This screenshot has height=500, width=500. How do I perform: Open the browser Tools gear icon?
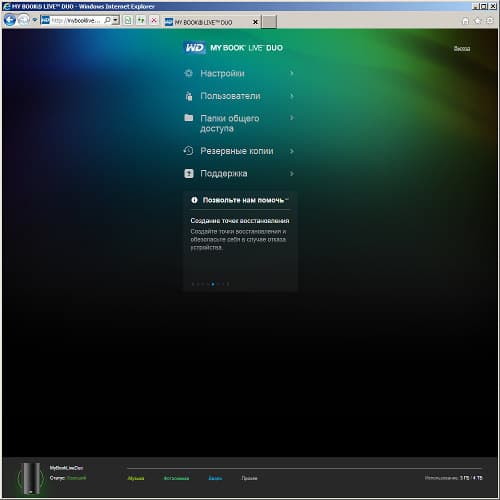pyautogui.click(x=489, y=21)
